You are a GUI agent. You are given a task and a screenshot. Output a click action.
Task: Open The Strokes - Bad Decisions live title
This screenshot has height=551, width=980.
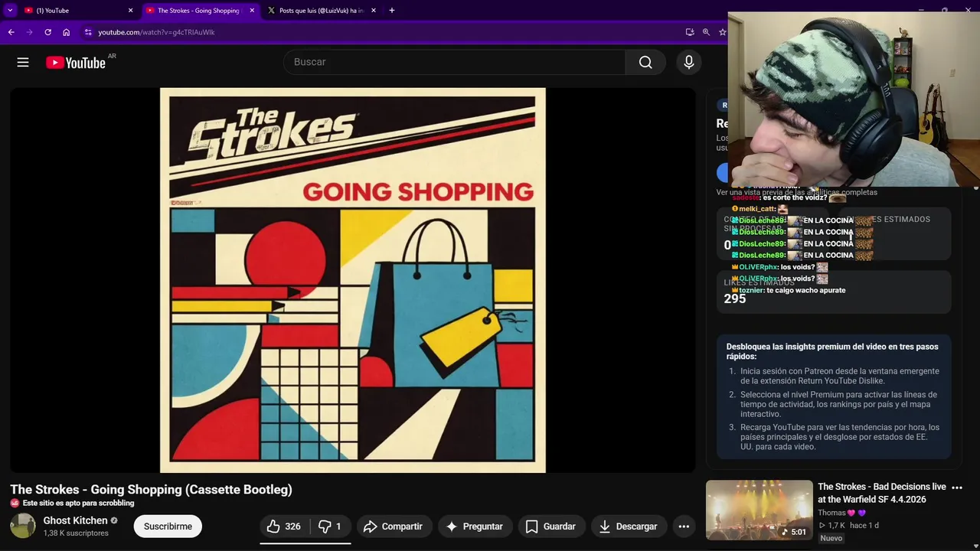pos(882,493)
